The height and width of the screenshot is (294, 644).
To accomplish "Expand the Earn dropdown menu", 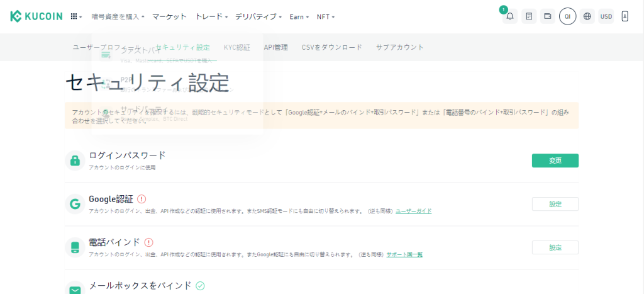I will point(299,16).
